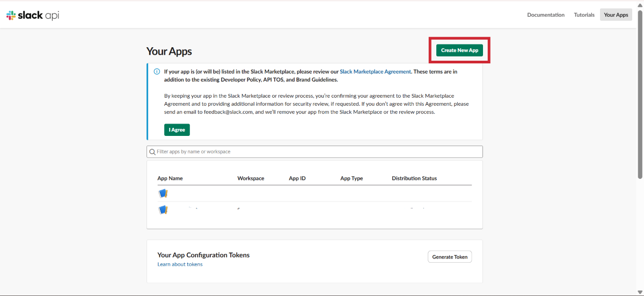This screenshot has height=296, width=644.
Task: Click the Workspace column header
Action: [x=251, y=178]
